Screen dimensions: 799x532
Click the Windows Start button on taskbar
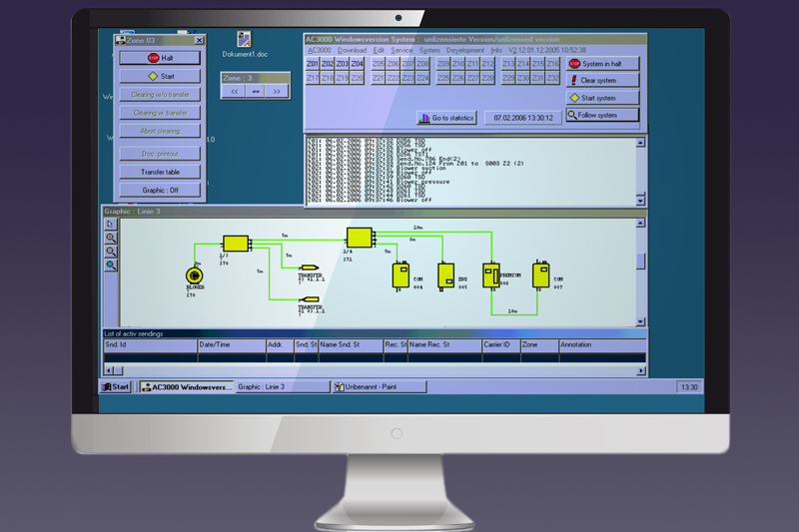(116, 387)
